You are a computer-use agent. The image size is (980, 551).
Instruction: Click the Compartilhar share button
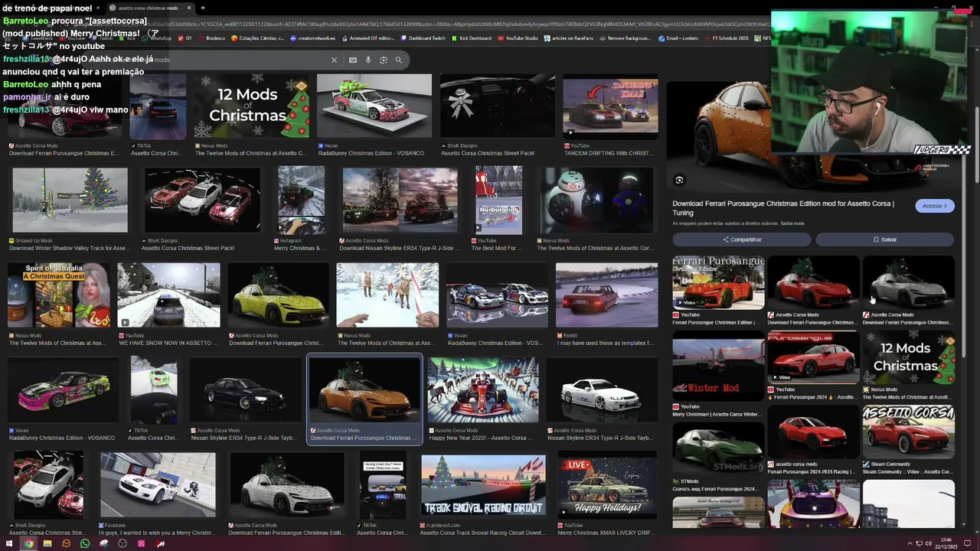tap(742, 240)
